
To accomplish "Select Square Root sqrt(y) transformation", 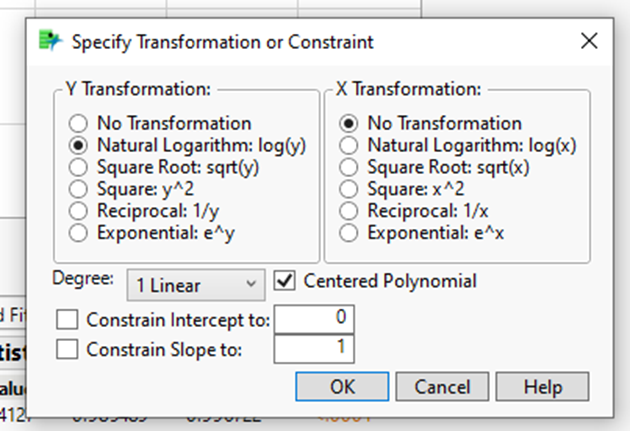I will point(79,167).
